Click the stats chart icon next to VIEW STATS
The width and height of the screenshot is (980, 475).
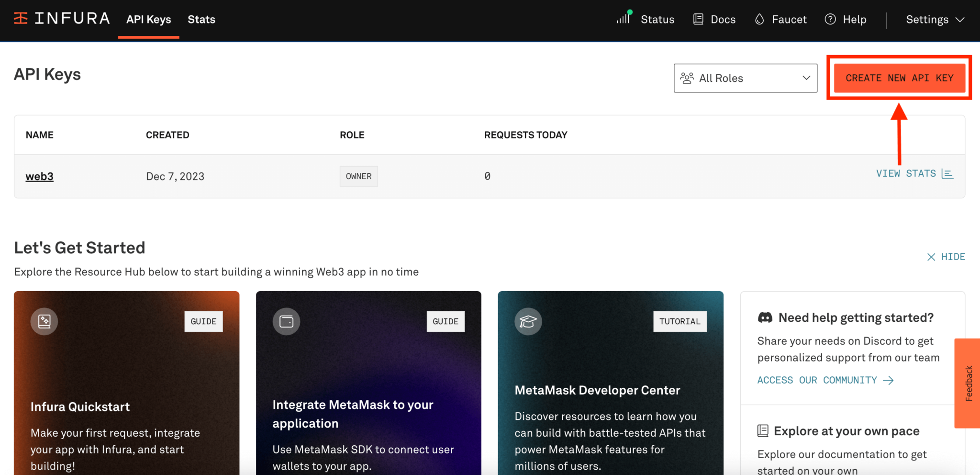[948, 174]
